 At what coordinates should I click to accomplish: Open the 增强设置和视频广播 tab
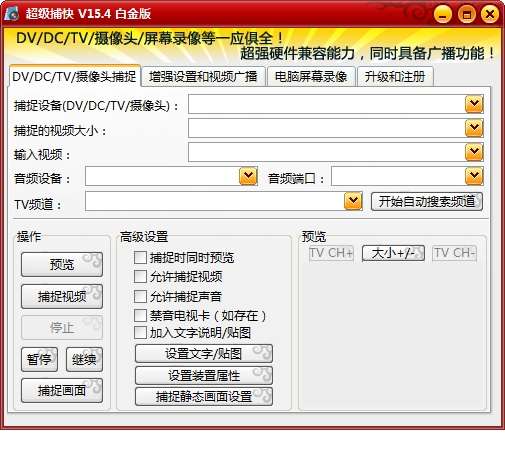tap(203, 77)
